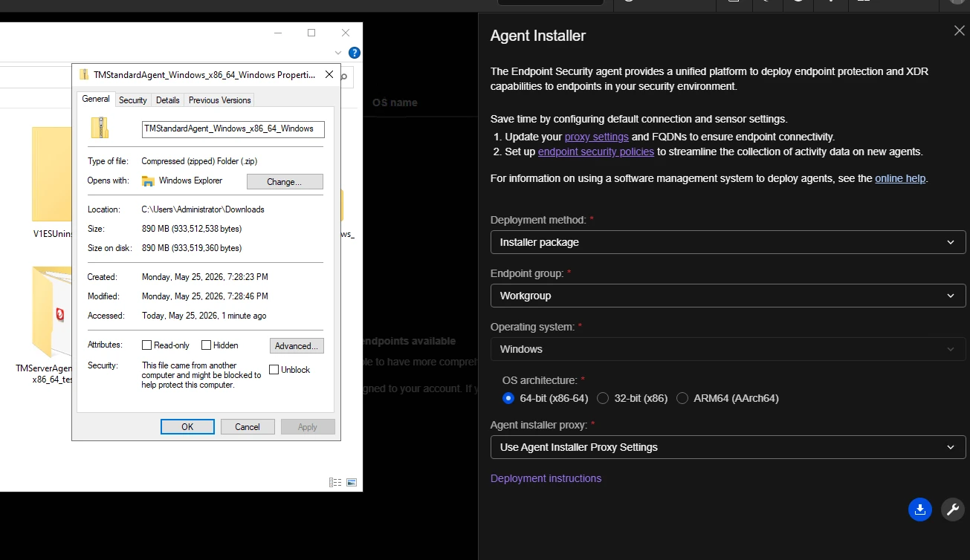This screenshot has width=970, height=560.
Task: Click the Created date ending 7:28:23 PM
Action: coord(205,277)
